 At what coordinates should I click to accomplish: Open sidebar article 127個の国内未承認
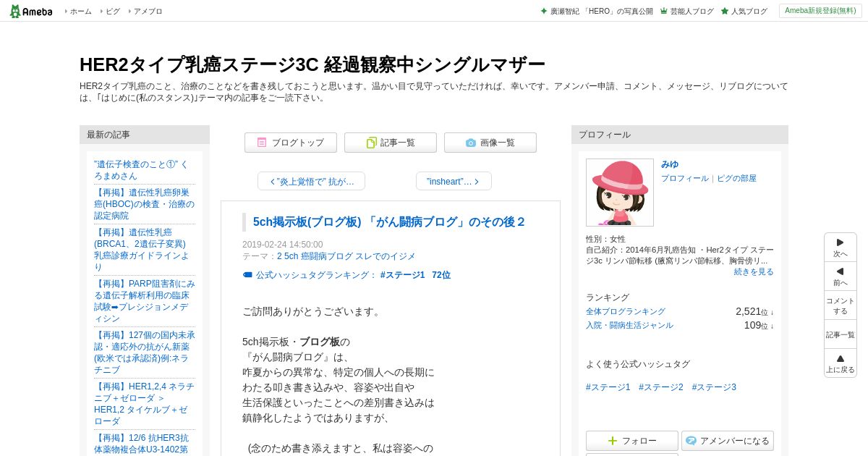coord(144,352)
